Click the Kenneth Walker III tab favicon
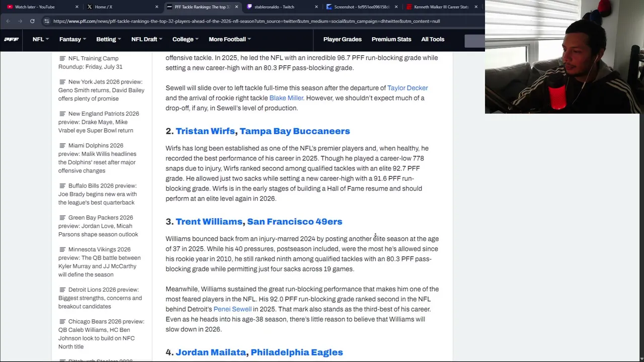 409,7
